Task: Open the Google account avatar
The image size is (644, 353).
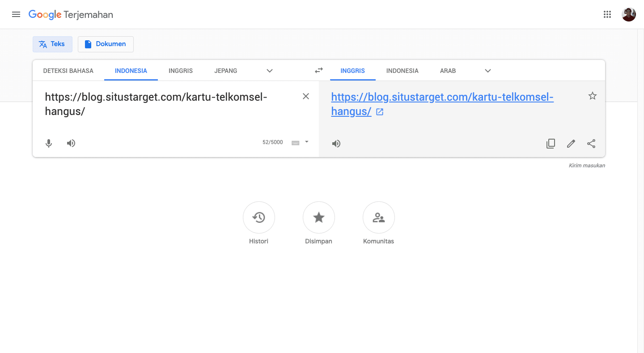Action: tap(628, 14)
